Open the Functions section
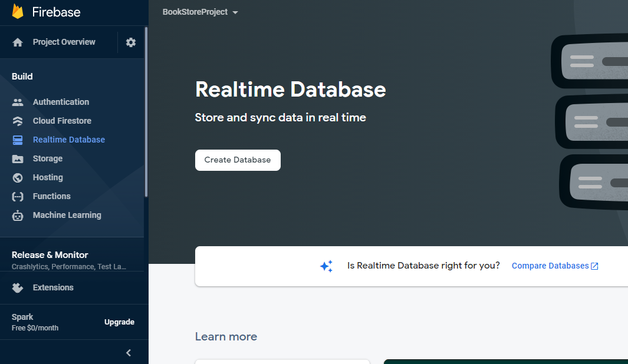Image resolution: width=628 pixels, height=364 pixels. 51,196
